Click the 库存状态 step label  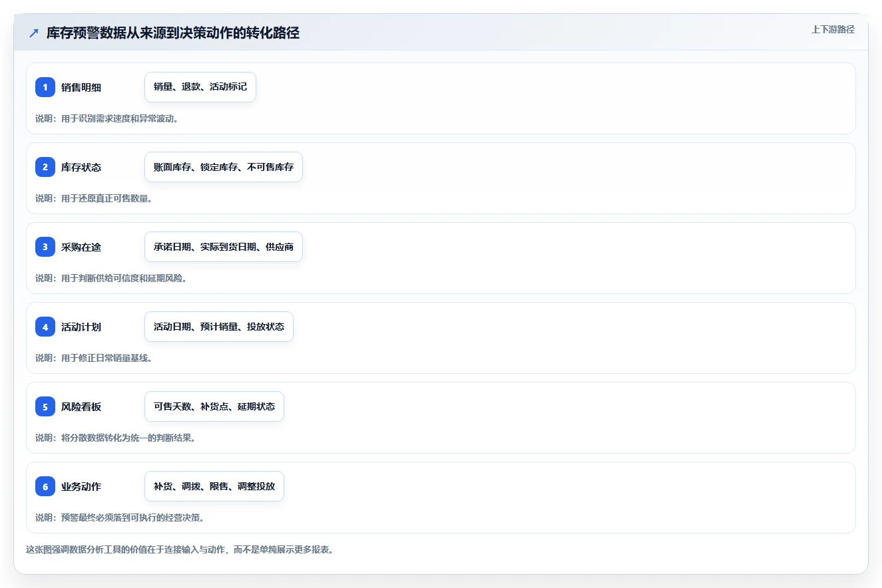81,167
